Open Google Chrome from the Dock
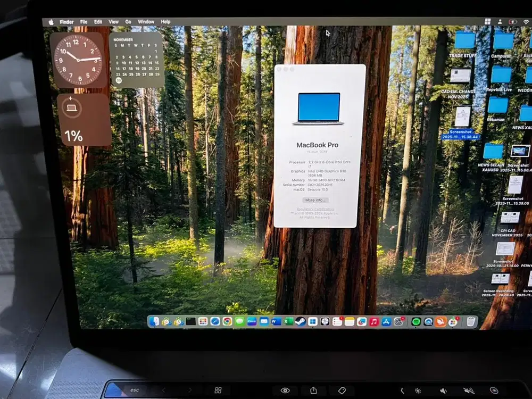This screenshot has height=399, width=532. [x=227, y=322]
